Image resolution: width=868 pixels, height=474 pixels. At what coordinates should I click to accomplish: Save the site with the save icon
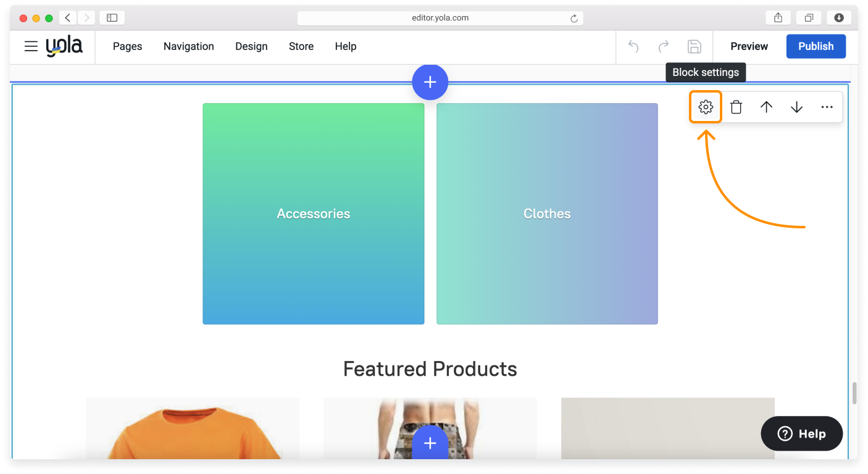click(693, 46)
